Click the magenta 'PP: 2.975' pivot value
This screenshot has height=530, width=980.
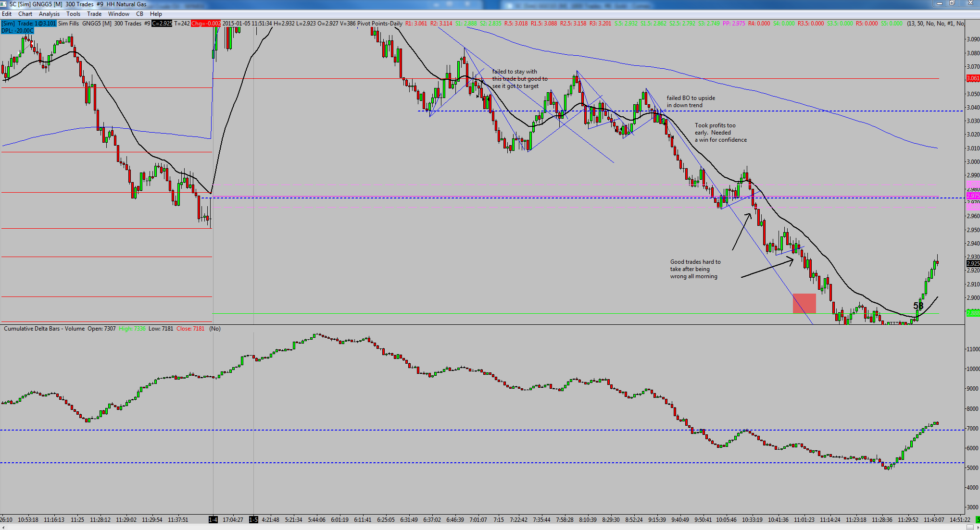coord(734,24)
